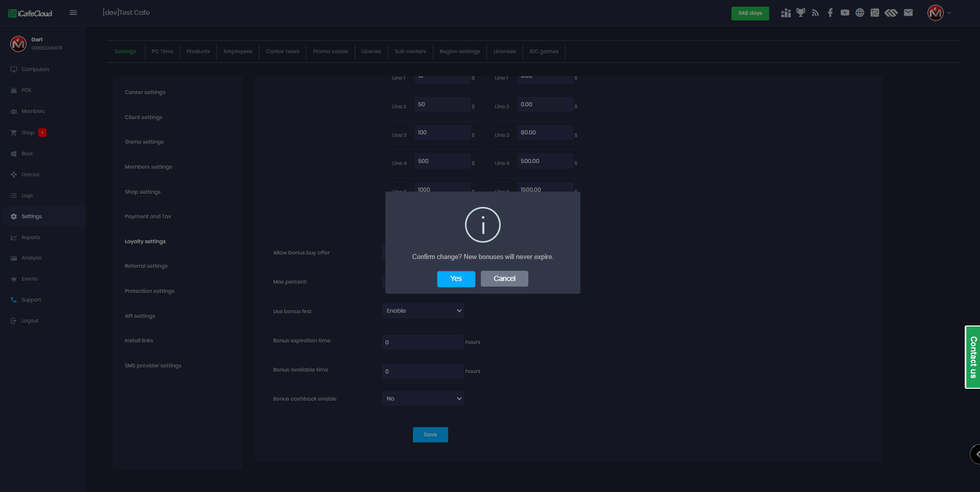Open the globe website icon
Image resolution: width=980 pixels, height=492 pixels.
(860, 13)
